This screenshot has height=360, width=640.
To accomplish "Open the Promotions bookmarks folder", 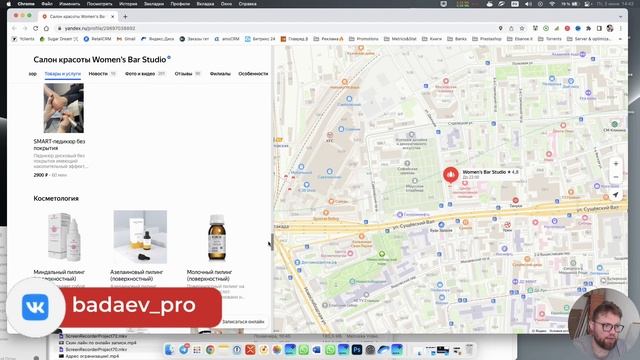I will [x=364, y=39].
